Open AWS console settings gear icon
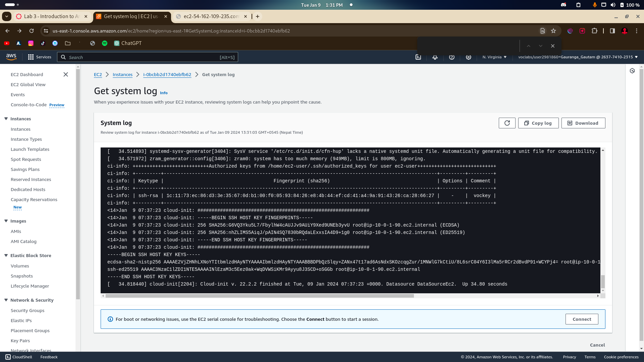This screenshot has height=362, width=644. coord(469,57)
